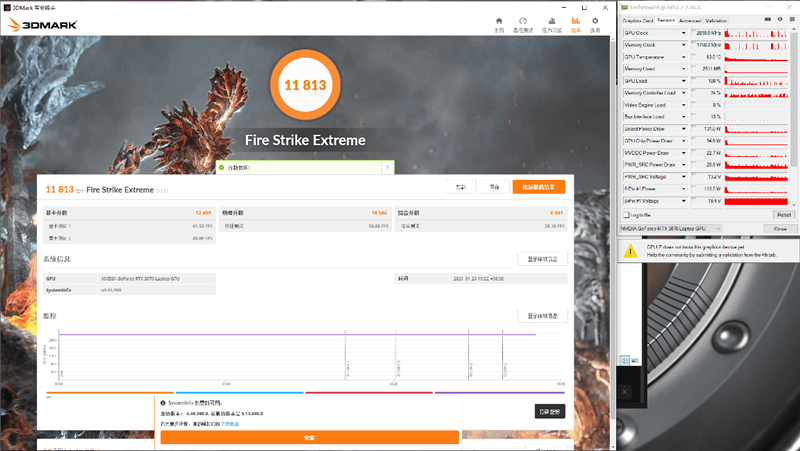Switch to GPU-Z Sensors tab
Image resolution: width=800 pixels, height=451 pixels.
[x=666, y=20]
